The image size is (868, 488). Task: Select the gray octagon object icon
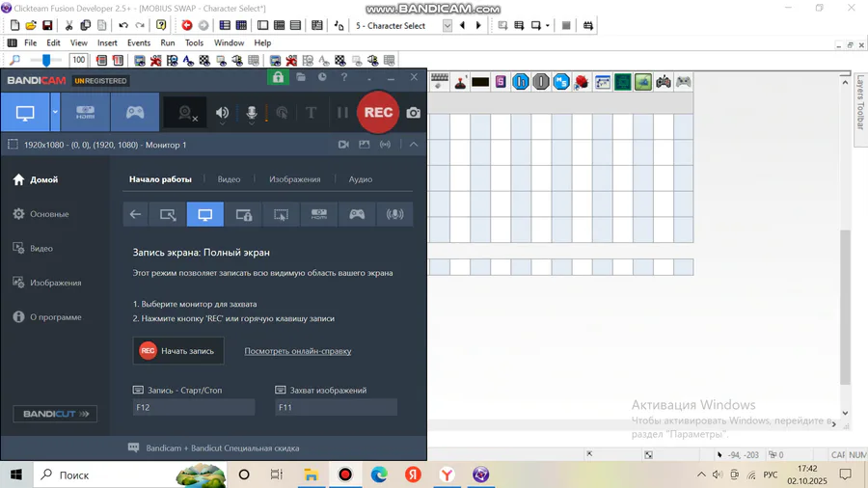(x=541, y=82)
